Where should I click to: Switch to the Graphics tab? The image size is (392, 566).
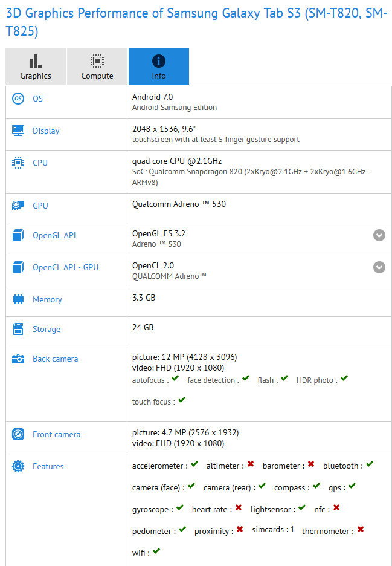point(35,67)
